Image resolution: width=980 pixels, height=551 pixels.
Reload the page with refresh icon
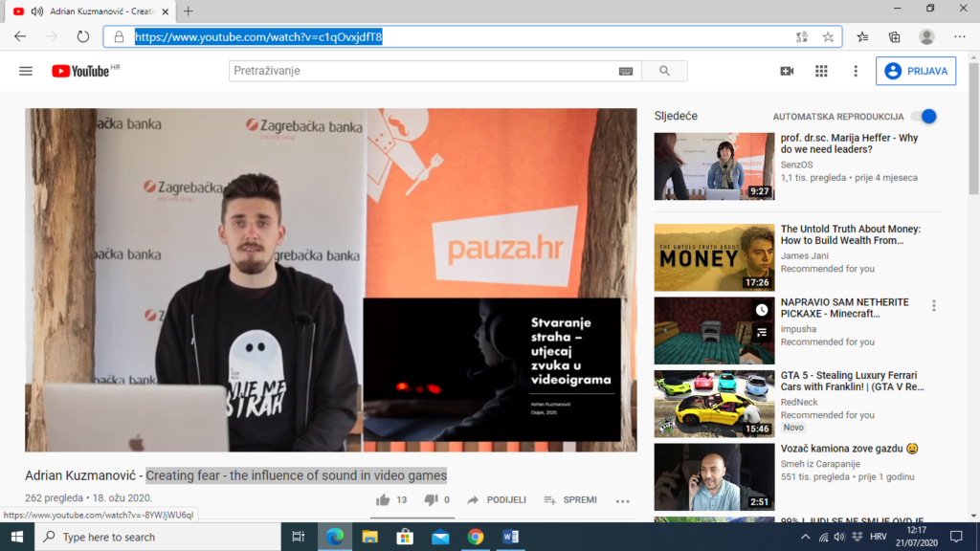click(83, 37)
